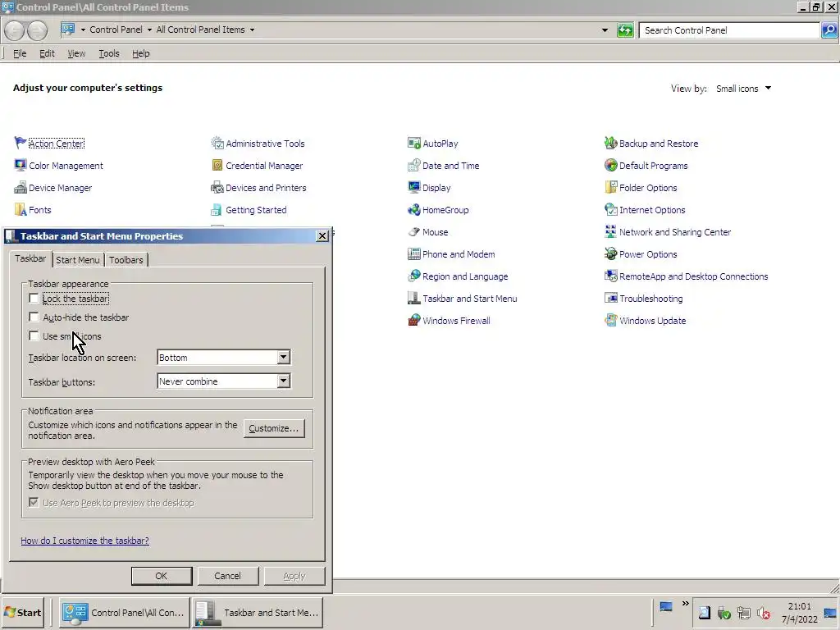Open Device Manager icon
The image size is (840, 630).
[21, 188]
